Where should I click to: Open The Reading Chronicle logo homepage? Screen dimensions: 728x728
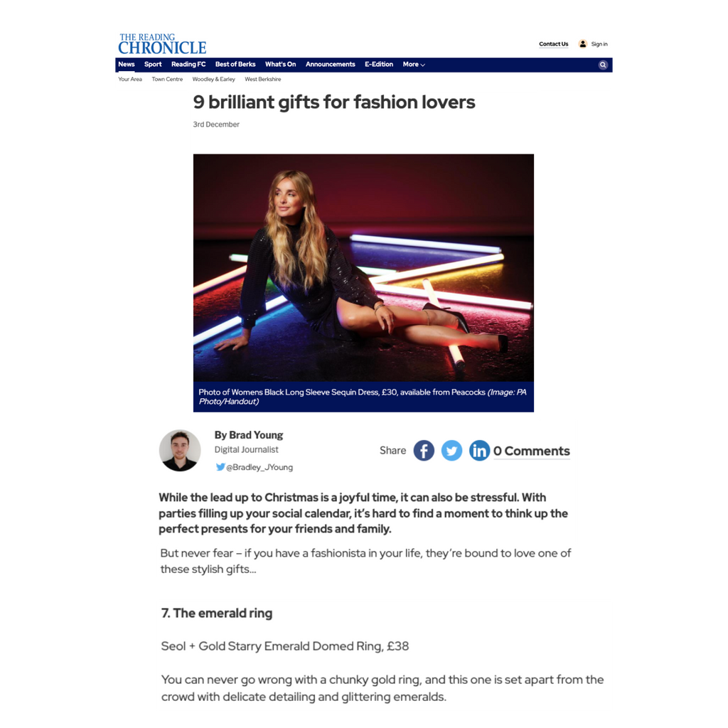(x=162, y=44)
